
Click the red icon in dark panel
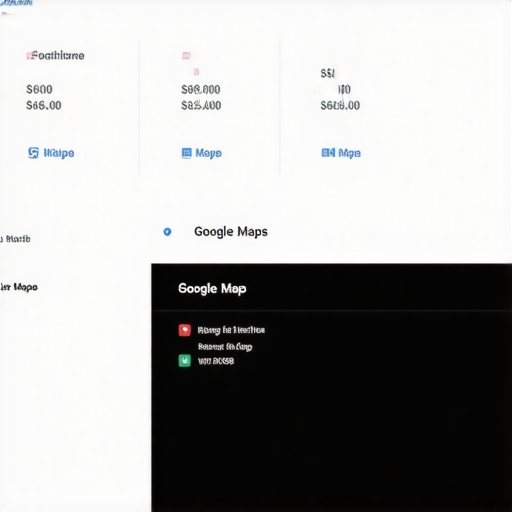(185, 330)
